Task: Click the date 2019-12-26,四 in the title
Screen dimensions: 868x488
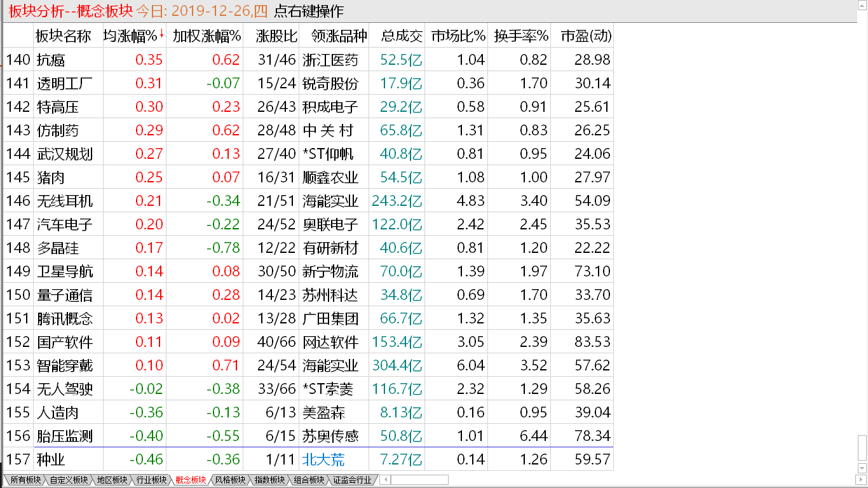Action: click(x=220, y=11)
